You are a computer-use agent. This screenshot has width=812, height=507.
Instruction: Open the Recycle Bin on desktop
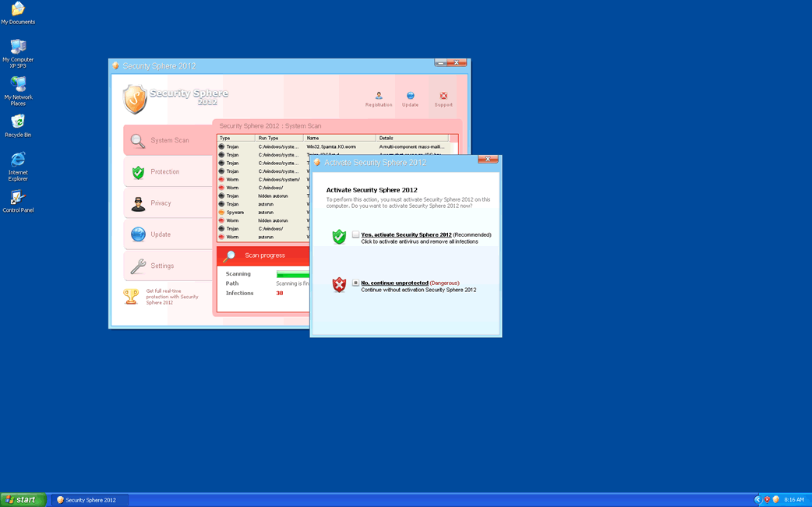pyautogui.click(x=18, y=121)
